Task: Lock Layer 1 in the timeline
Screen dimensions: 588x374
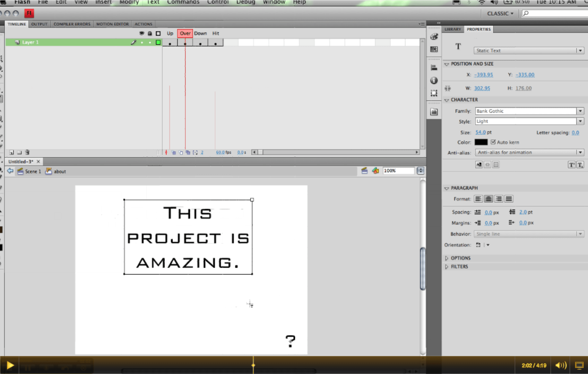Action: 150,42
